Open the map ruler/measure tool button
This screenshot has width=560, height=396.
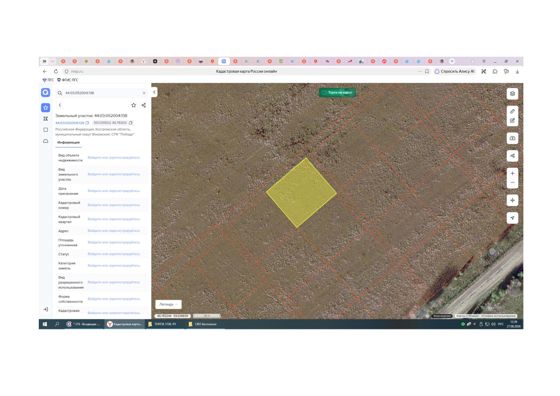coord(512,138)
